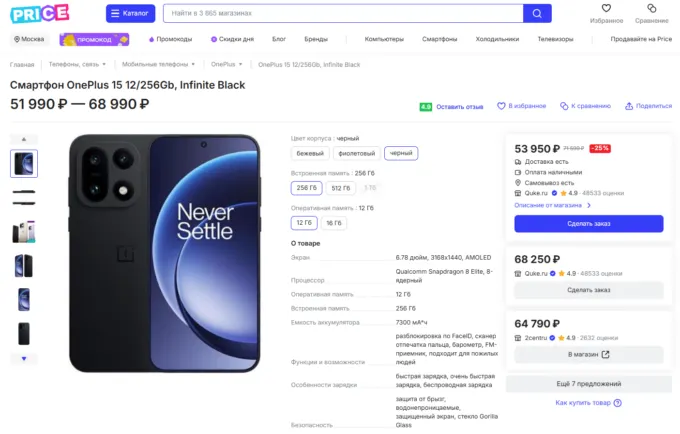The height and width of the screenshot is (434, 680).
Task: Open Избранное heart icon in header
Action: coord(606,9)
